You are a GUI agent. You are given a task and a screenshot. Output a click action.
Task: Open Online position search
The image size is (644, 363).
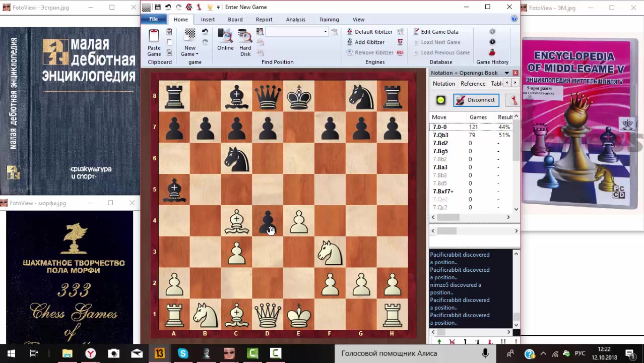click(x=225, y=40)
